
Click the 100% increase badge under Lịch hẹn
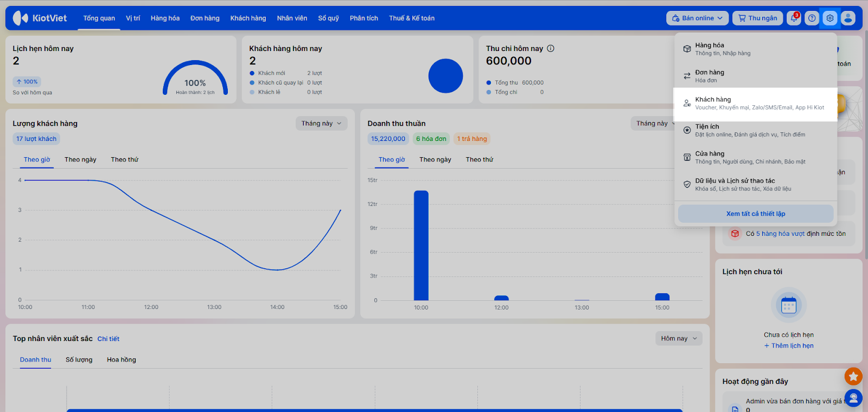(x=27, y=82)
